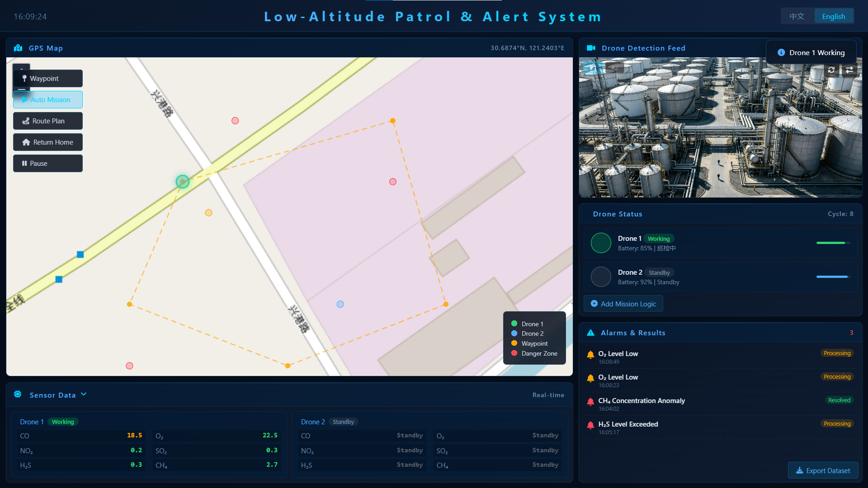
Task: Click the Drone 2 status card
Action: (x=720, y=277)
